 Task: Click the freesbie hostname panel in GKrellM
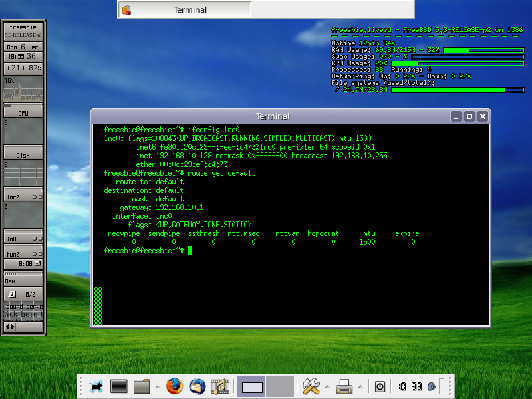click(x=23, y=31)
